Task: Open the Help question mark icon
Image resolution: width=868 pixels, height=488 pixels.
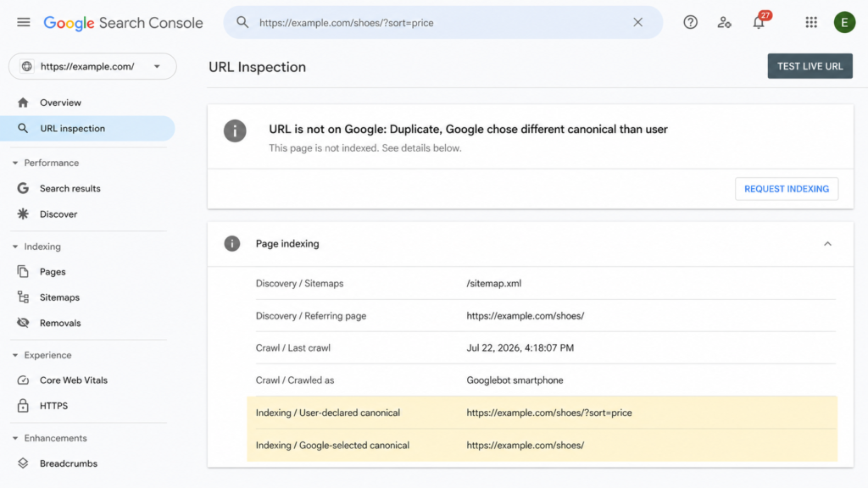Action: tap(690, 22)
